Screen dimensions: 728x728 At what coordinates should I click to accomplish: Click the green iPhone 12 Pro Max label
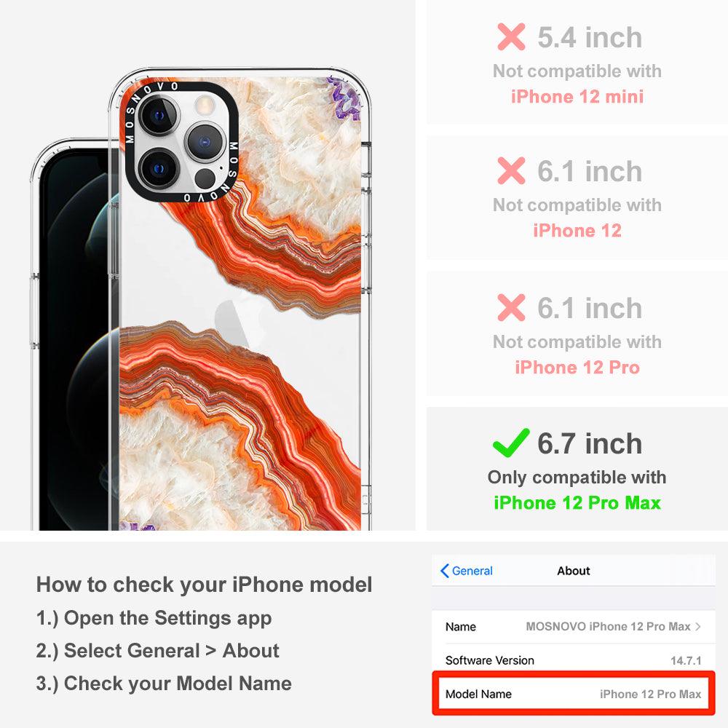(577, 503)
